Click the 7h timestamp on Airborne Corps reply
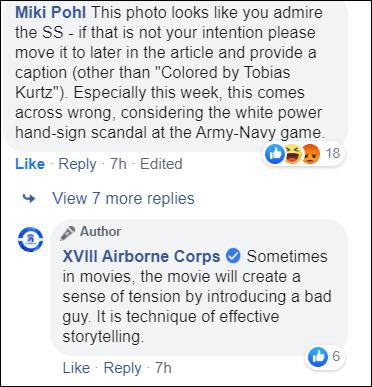Image resolution: width=372 pixels, height=387 pixels. 163,368
